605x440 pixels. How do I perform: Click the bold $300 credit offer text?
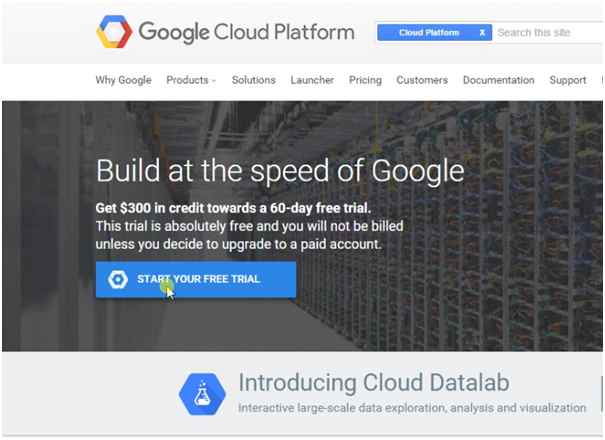pos(233,208)
